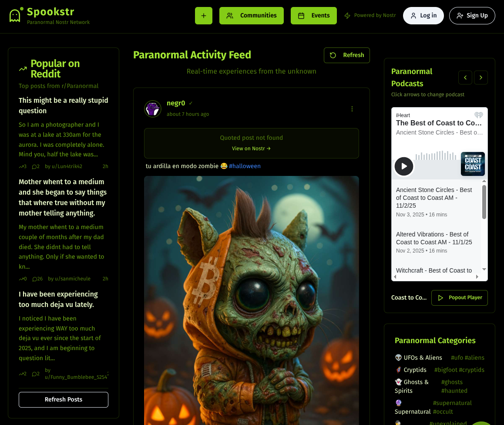Image resolution: width=504 pixels, height=425 pixels.
Task: Click the Sign Up button
Action: [x=472, y=15]
